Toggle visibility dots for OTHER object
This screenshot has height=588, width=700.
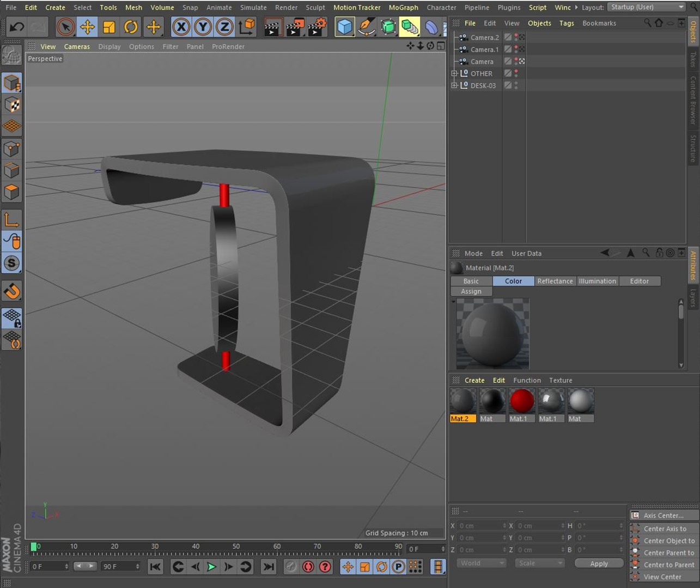click(516, 73)
